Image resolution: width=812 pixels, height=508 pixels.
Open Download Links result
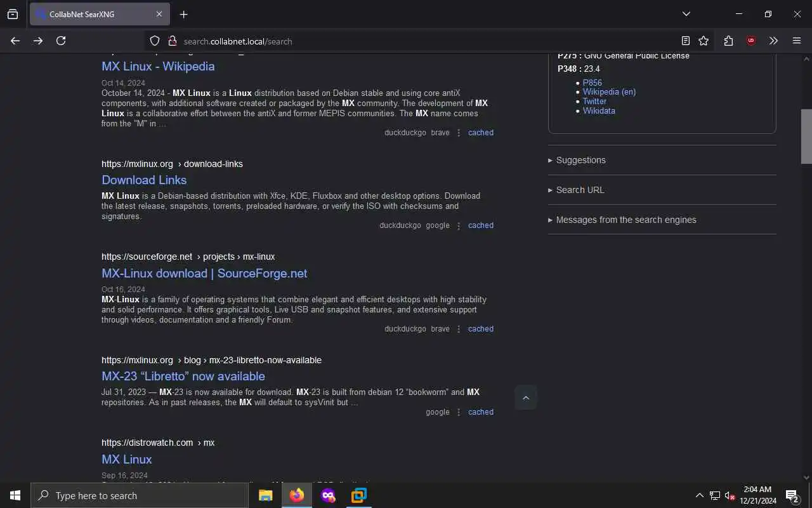tap(144, 180)
